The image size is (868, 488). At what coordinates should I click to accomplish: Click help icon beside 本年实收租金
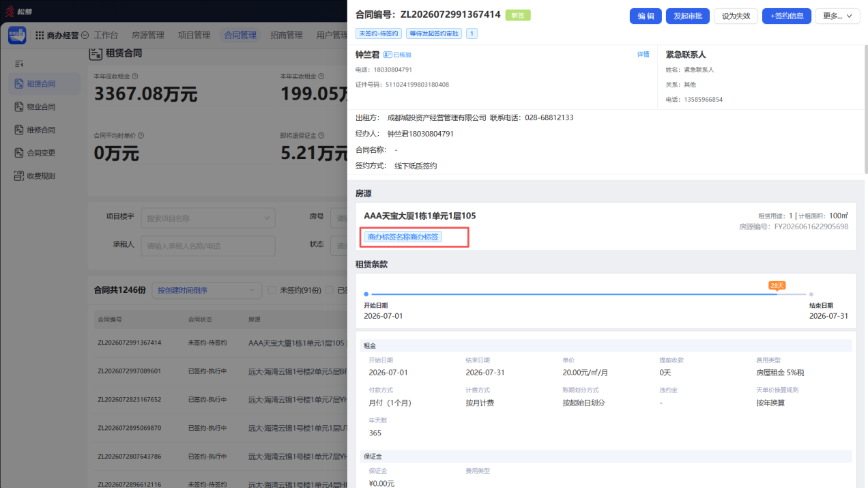[x=322, y=76]
